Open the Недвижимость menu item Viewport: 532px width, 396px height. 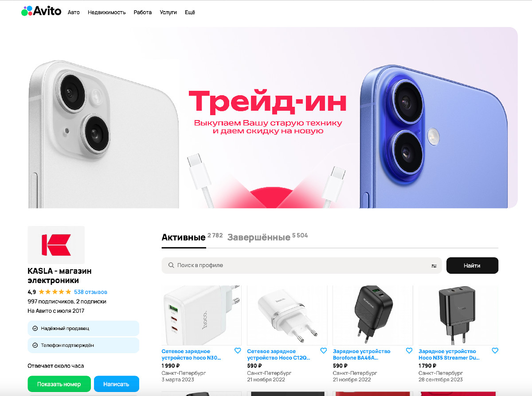107,12
